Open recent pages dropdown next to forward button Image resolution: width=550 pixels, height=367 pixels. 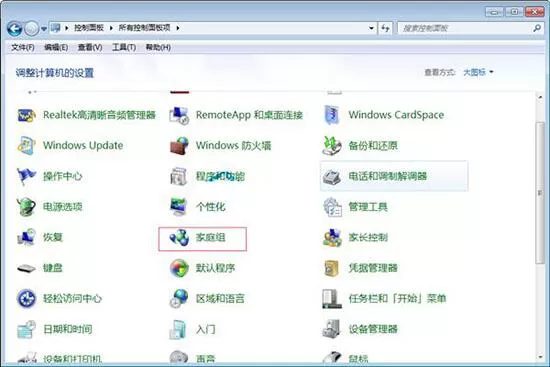tap(44, 29)
